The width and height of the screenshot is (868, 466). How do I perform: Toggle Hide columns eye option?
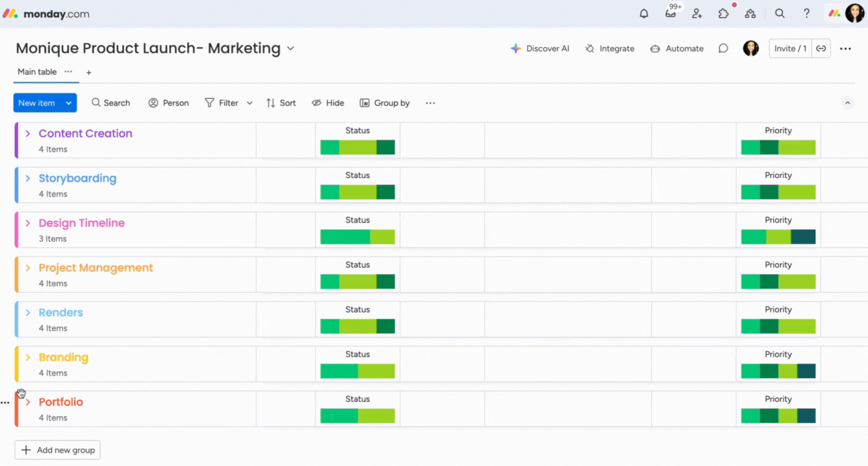pyautogui.click(x=328, y=103)
